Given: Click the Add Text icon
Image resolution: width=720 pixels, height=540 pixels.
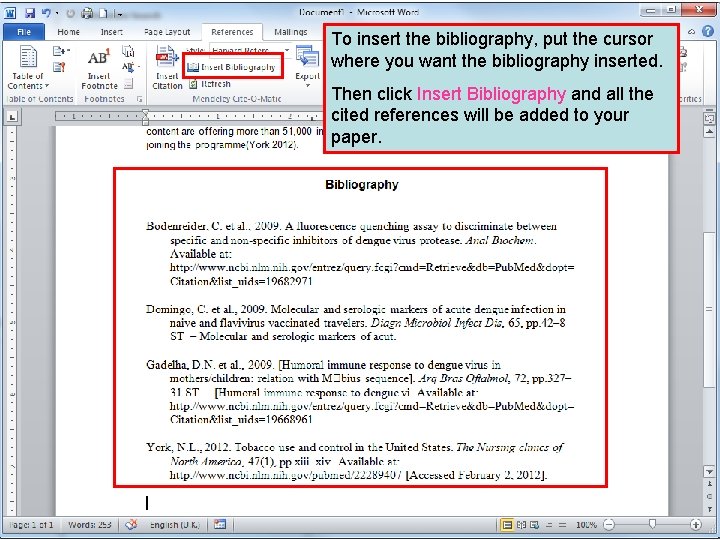Looking at the screenshot, I should (x=60, y=51).
